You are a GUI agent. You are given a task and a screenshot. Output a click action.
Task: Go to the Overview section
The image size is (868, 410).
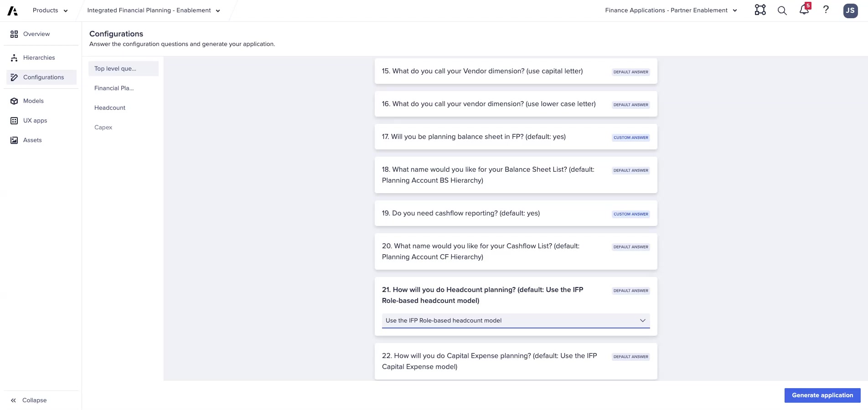click(36, 34)
